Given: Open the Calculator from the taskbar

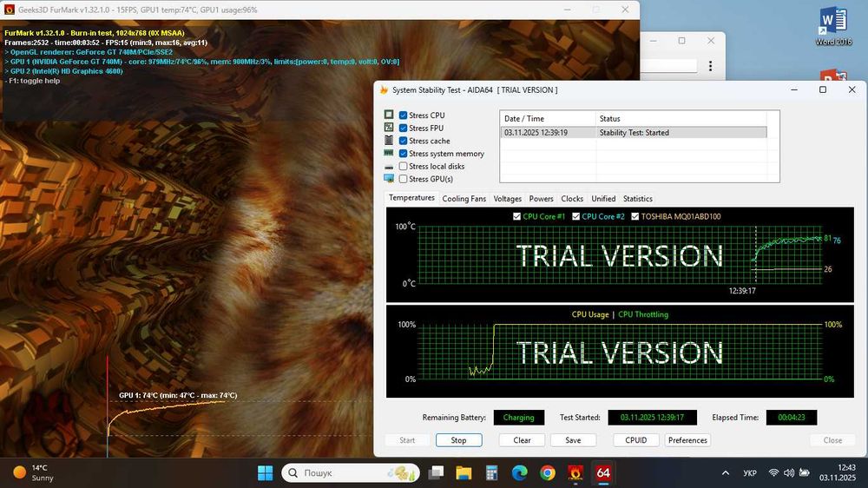Looking at the screenshot, I should 491,473.
